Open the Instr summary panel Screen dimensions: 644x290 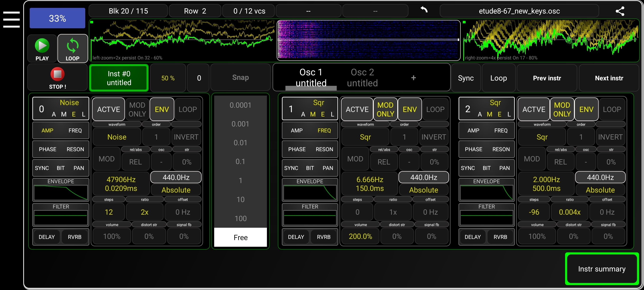[601, 269]
